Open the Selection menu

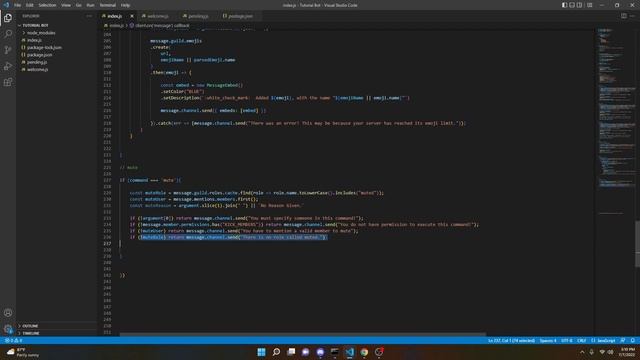pos(47,5)
